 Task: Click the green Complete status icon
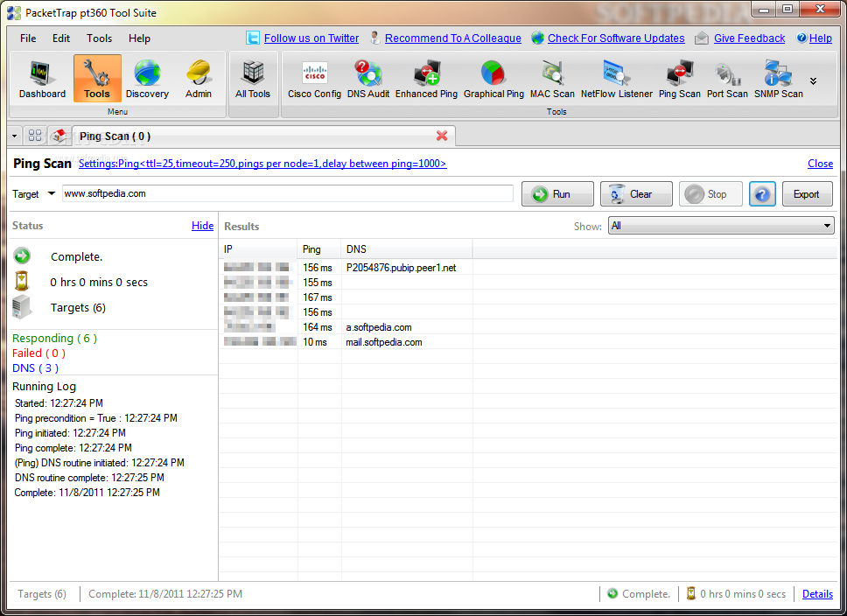point(22,256)
